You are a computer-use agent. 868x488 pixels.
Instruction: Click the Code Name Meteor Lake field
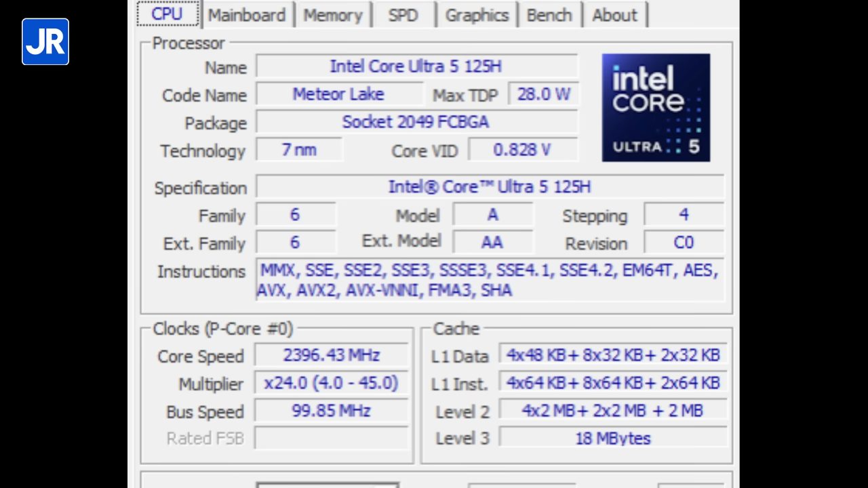click(x=338, y=94)
